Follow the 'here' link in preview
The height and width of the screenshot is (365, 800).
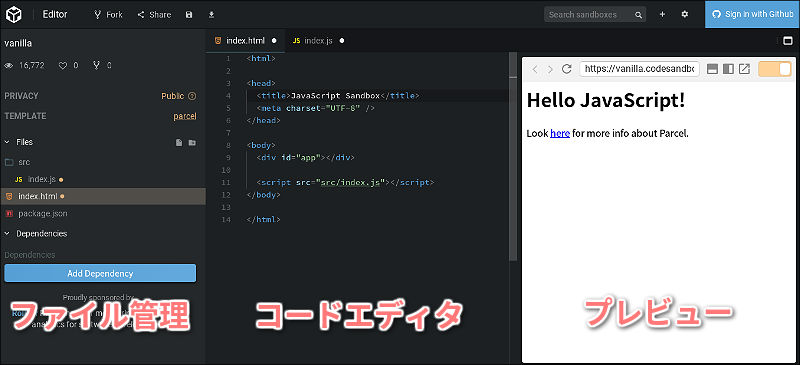[x=560, y=134]
